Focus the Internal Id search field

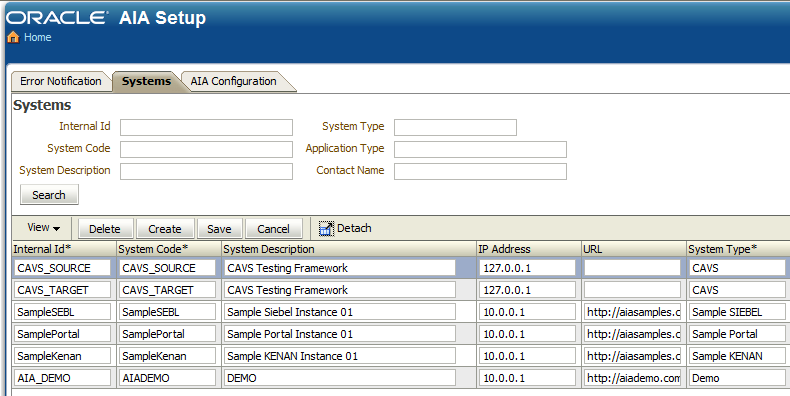206,127
